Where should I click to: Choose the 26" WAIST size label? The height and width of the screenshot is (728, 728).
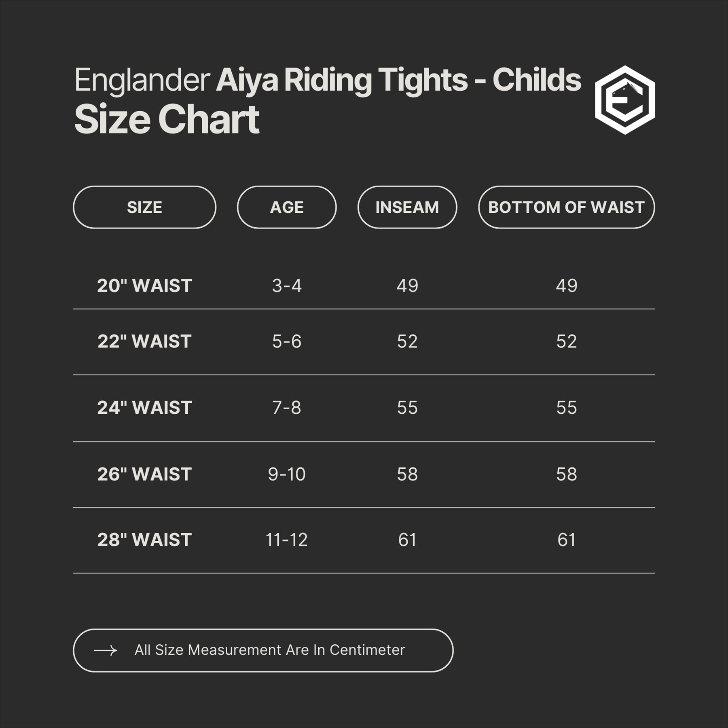(x=144, y=474)
